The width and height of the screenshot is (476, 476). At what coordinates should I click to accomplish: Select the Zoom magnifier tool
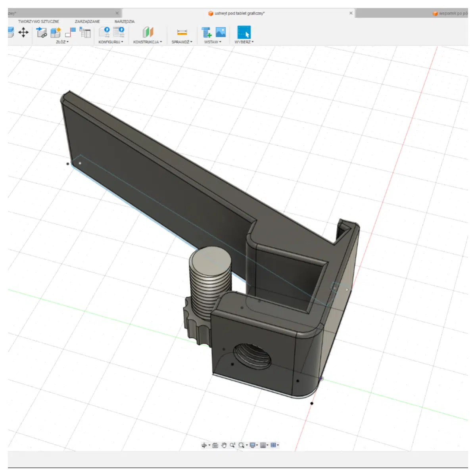point(232,445)
